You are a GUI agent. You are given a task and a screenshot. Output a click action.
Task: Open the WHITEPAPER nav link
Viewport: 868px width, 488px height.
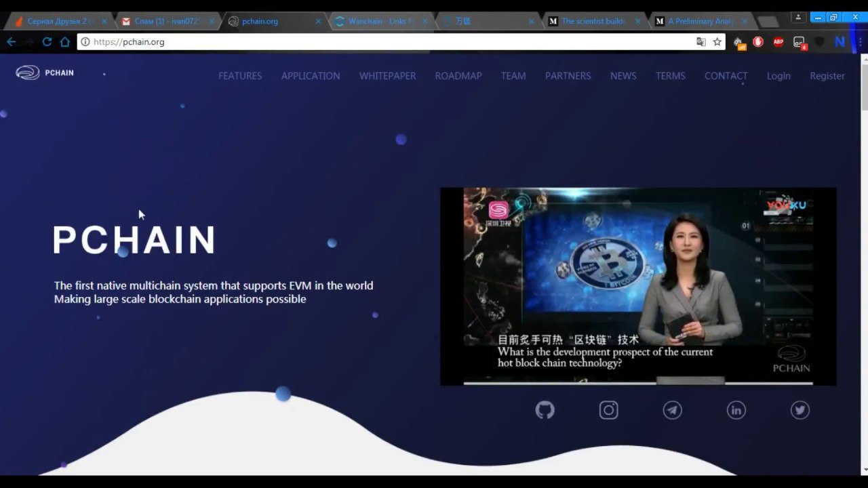(x=388, y=76)
